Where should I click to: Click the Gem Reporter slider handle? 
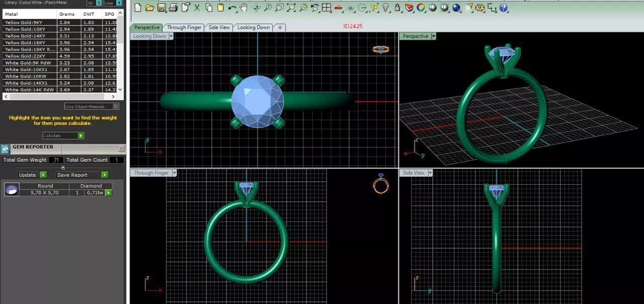63,167
